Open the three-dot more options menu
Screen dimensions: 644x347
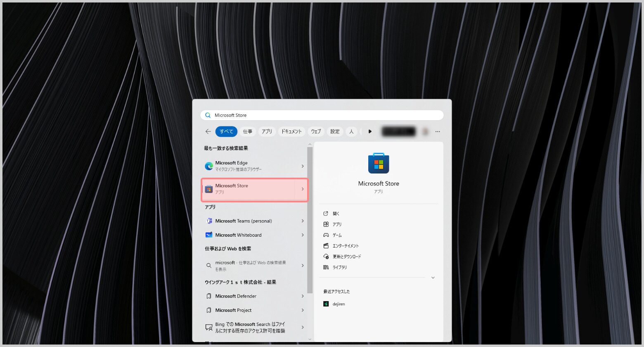coord(438,131)
